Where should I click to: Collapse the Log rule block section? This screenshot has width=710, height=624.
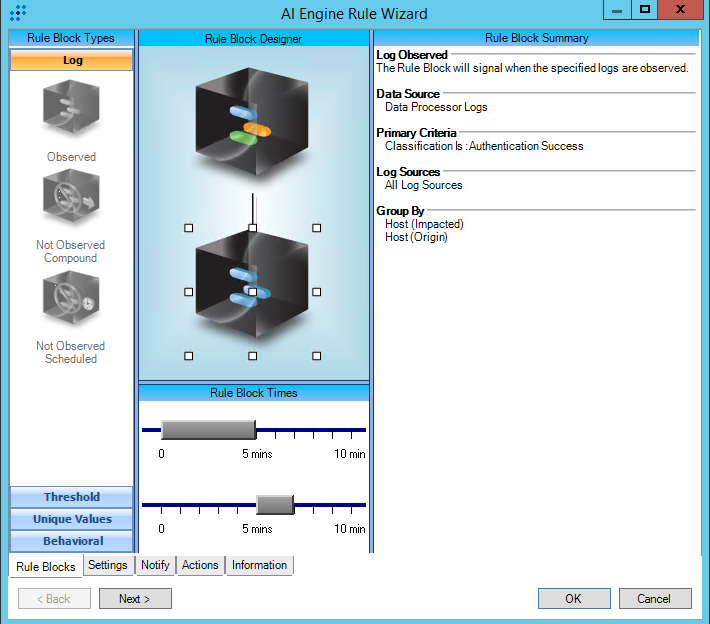point(71,60)
